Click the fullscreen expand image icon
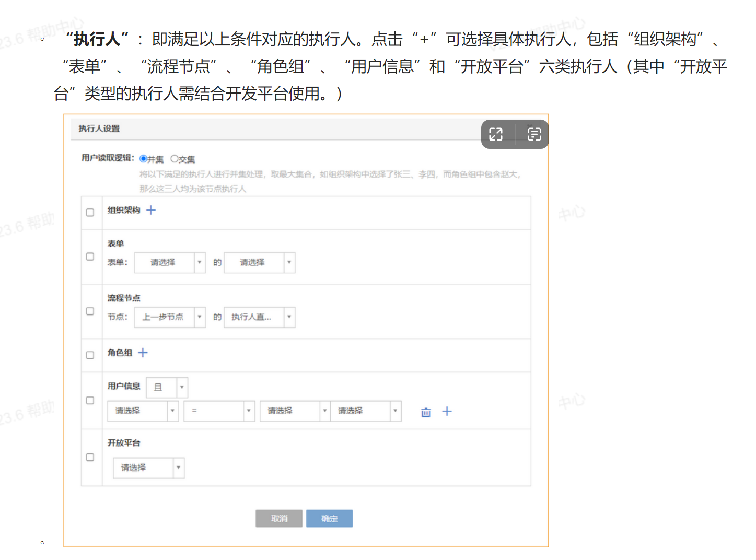Screen dimensions: 756x560 [496, 134]
